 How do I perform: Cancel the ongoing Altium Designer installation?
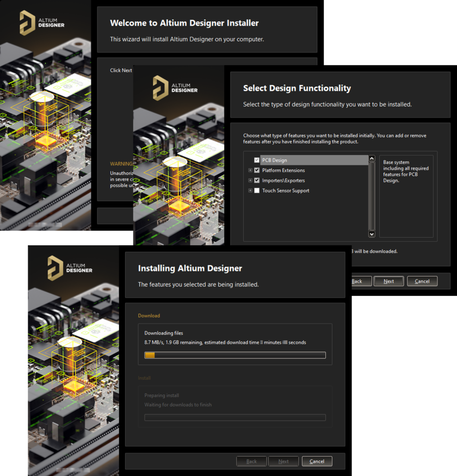pos(317,461)
